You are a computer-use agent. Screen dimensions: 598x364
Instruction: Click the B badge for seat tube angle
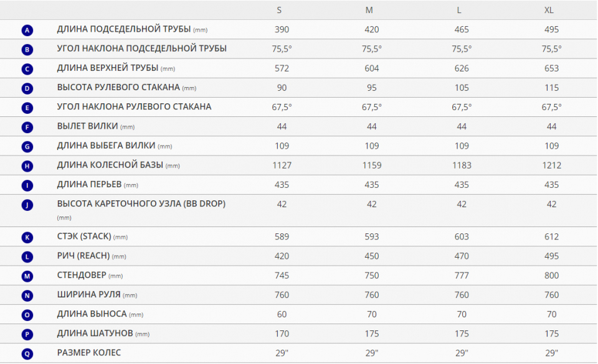[x=27, y=50]
